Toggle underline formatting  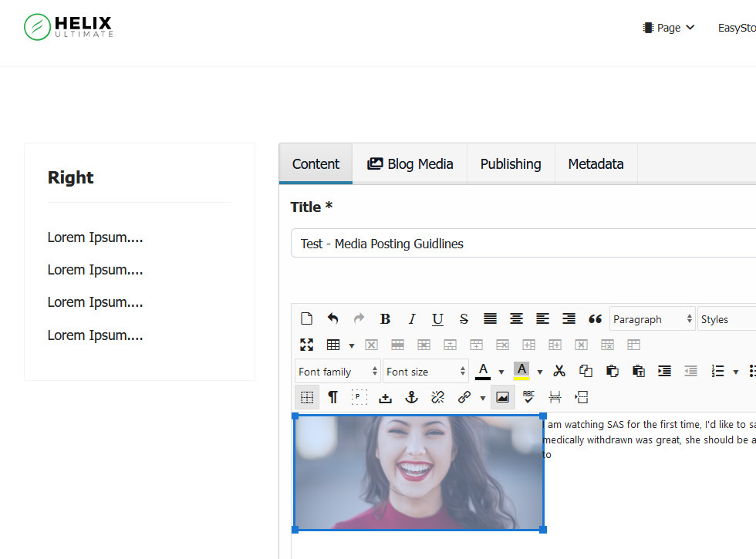[x=437, y=319]
